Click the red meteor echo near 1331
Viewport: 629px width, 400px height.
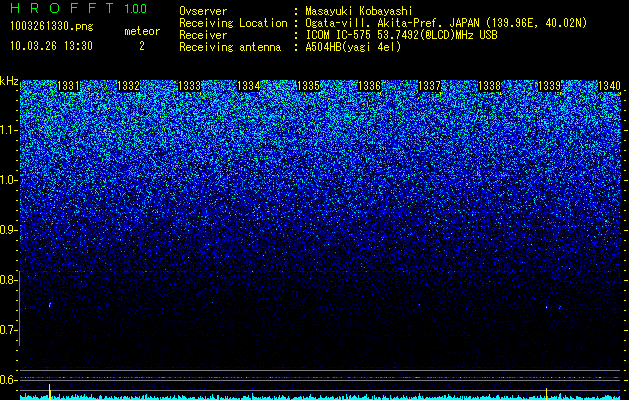pyautogui.click(x=50, y=305)
